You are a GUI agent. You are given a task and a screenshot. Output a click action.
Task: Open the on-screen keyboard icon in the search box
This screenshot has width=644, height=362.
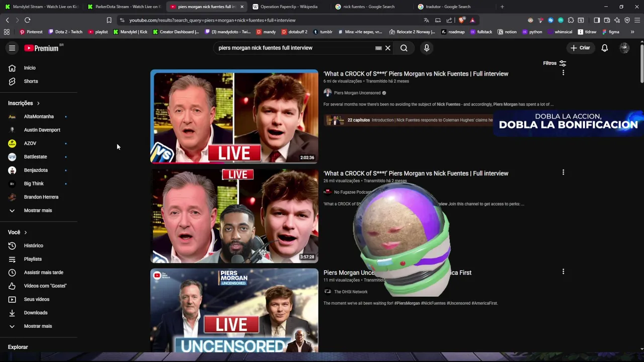tap(378, 48)
